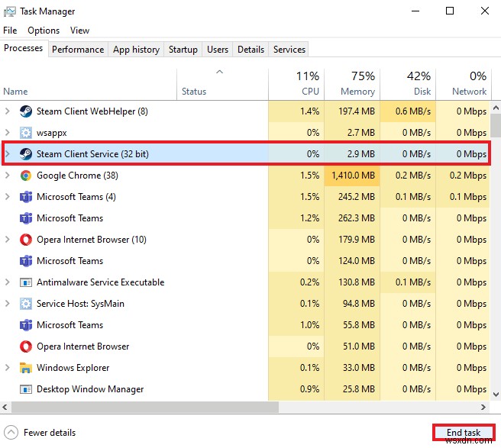Open the Options menu
Viewport: 501px width, 448px height.
(x=44, y=31)
